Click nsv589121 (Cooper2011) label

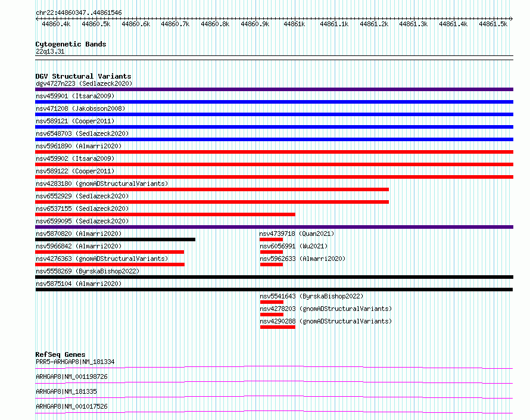tap(75, 121)
